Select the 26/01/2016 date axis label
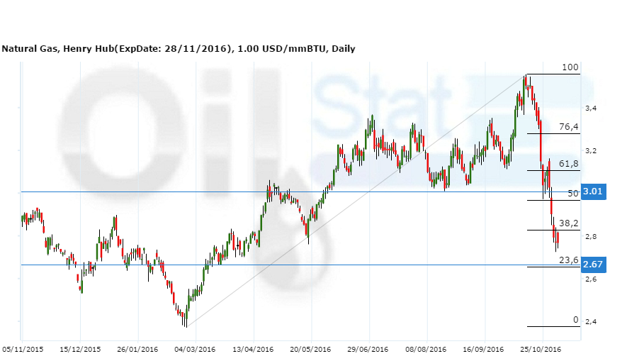 [x=138, y=349]
